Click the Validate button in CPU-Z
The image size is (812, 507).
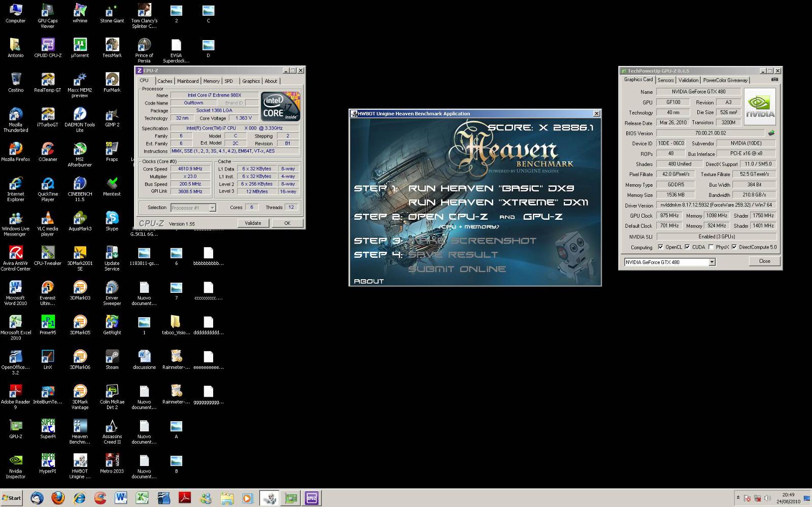tap(253, 223)
